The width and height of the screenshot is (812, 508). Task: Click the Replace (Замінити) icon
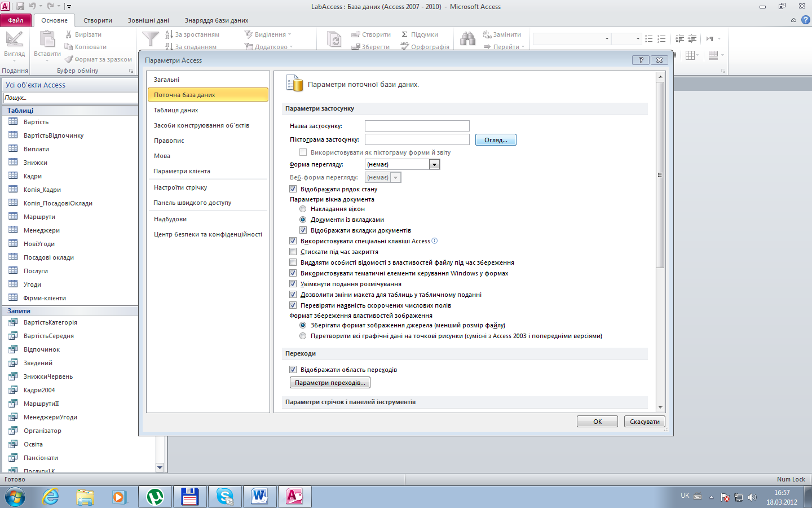coord(487,34)
